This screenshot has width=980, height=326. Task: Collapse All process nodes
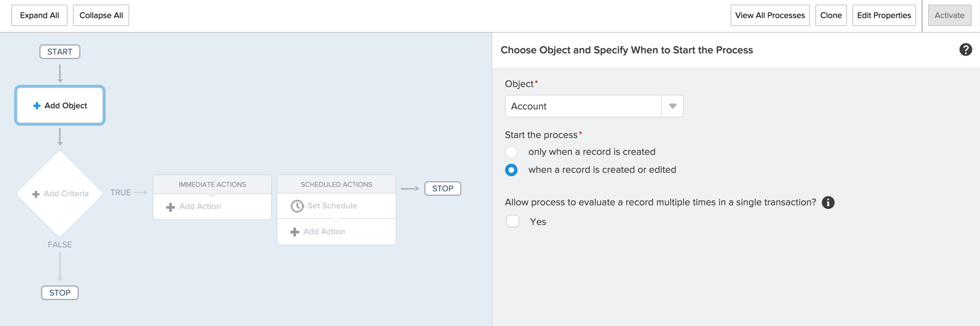coord(101,15)
